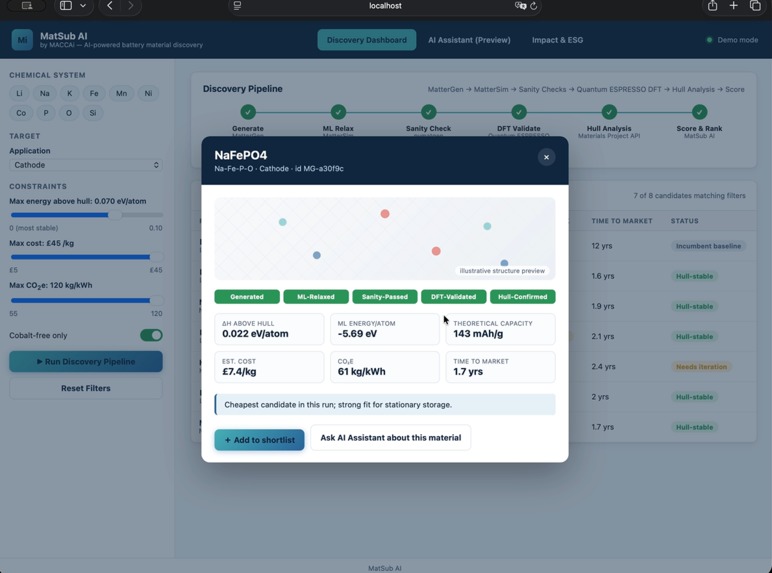Toggle the P element chip
Image resolution: width=772 pixels, height=573 pixels.
click(46, 113)
